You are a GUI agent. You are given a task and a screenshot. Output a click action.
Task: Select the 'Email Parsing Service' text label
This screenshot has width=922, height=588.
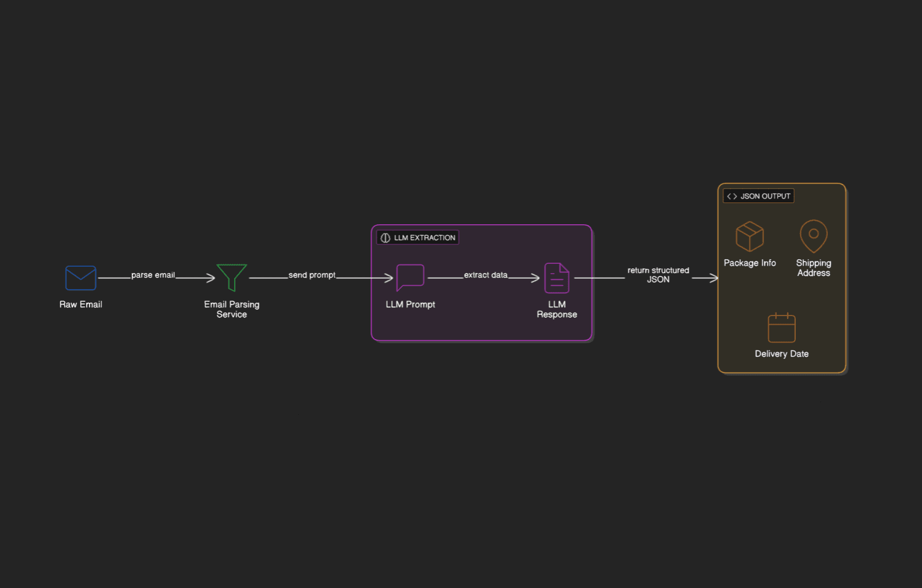(x=232, y=309)
